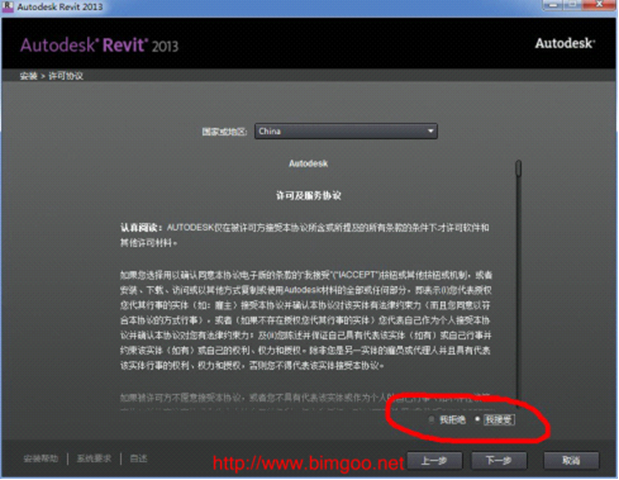This screenshot has height=480, width=619.
Task: Click the 认真阅读 paragraph in the agreement
Action: [x=305, y=235]
